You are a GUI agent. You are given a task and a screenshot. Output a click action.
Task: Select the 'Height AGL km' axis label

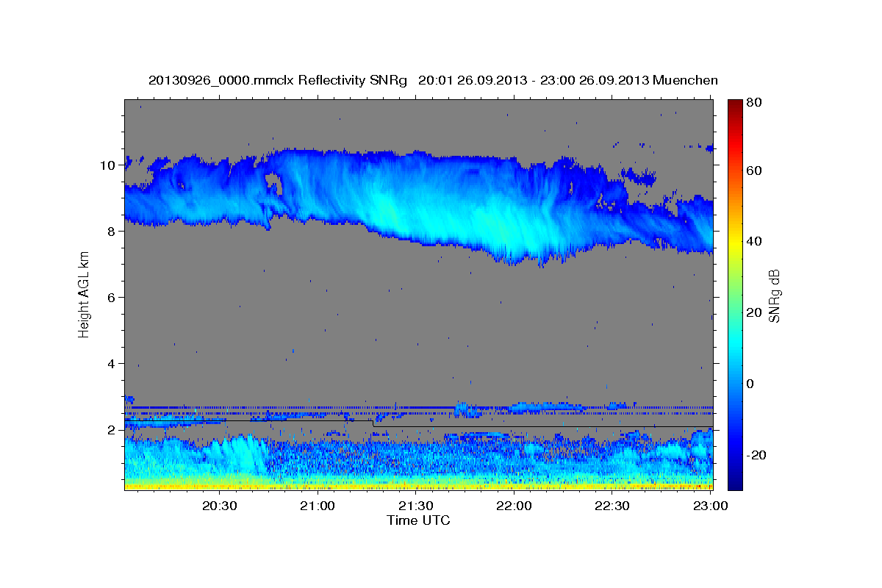[85, 294]
